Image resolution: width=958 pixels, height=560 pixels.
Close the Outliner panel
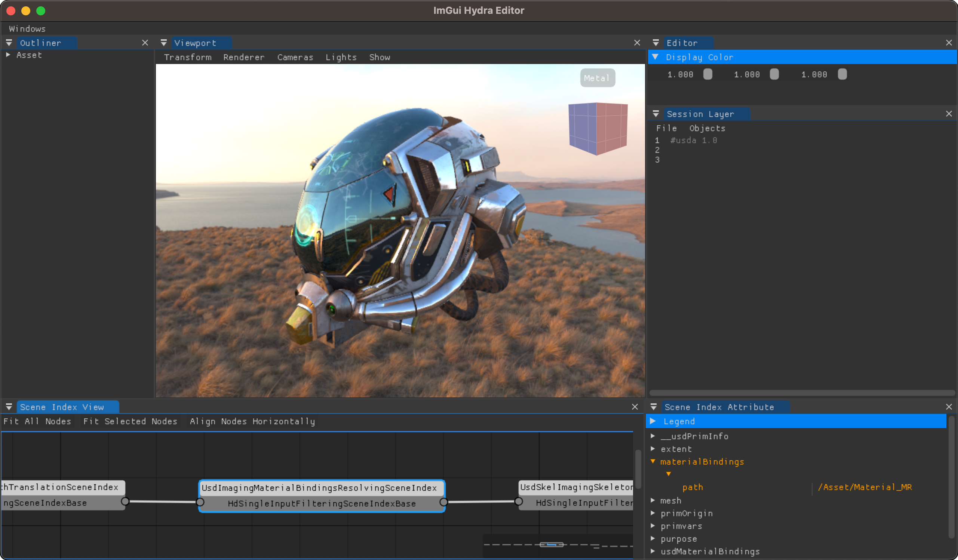145,43
